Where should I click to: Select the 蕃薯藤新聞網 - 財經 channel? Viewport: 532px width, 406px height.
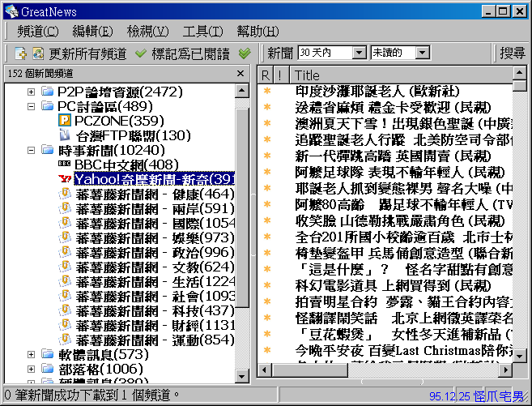[x=155, y=325]
